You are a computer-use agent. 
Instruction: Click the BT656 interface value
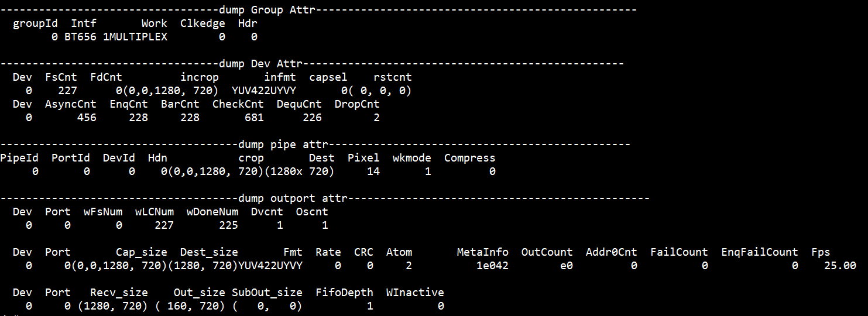(x=81, y=37)
